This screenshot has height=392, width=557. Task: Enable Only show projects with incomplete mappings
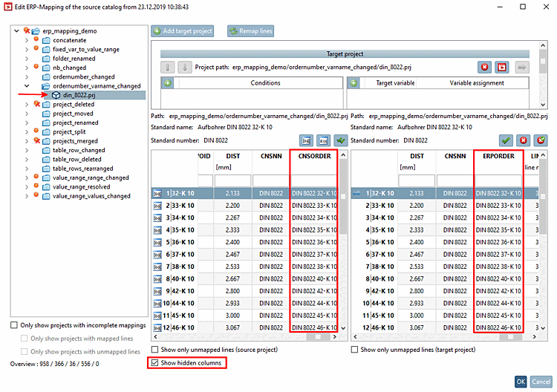15,325
